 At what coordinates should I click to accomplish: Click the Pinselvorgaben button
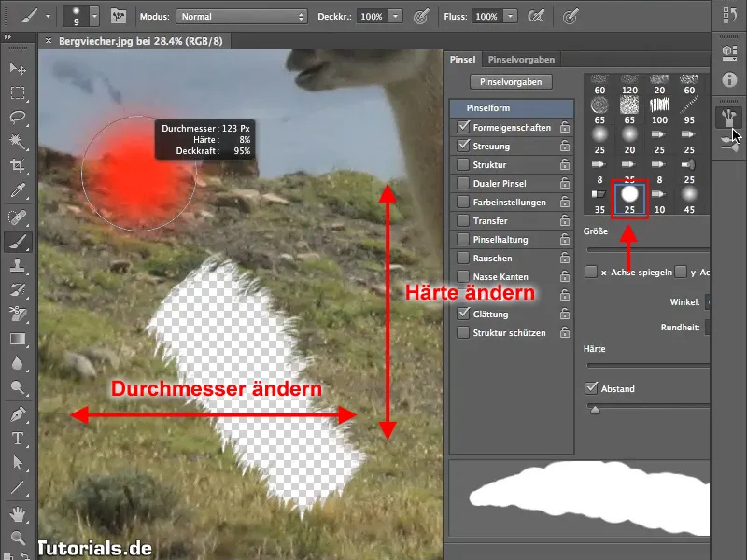coord(511,82)
